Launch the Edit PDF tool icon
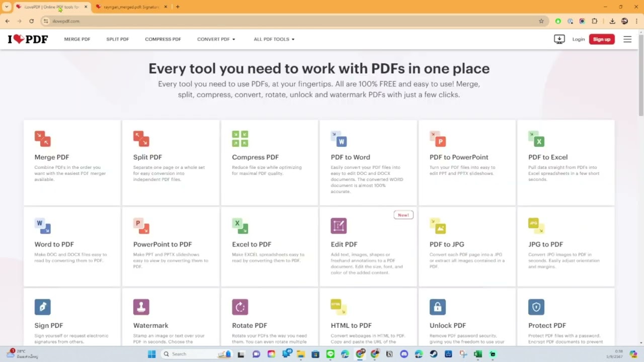Screen dimensions: 644x362 [x=339, y=226]
